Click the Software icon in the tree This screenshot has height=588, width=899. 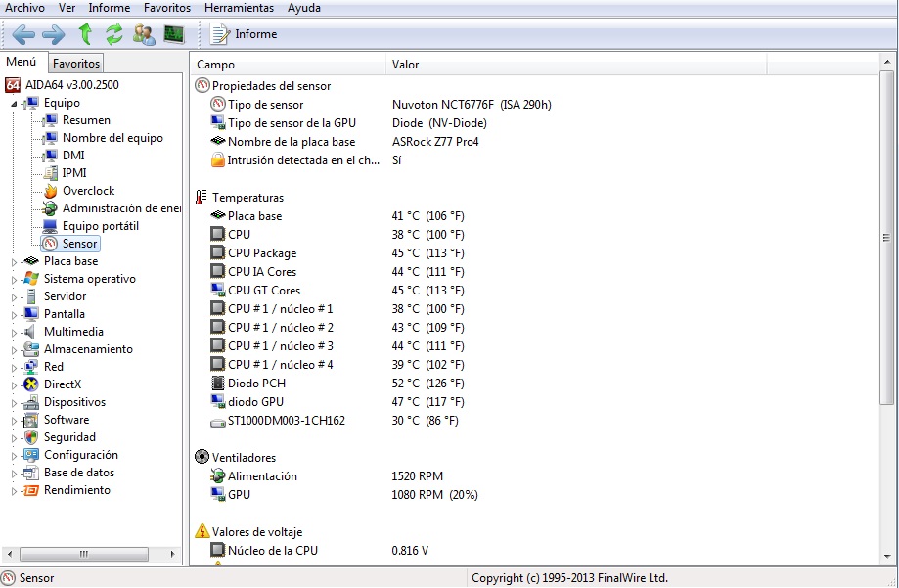[x=31, y=420]
